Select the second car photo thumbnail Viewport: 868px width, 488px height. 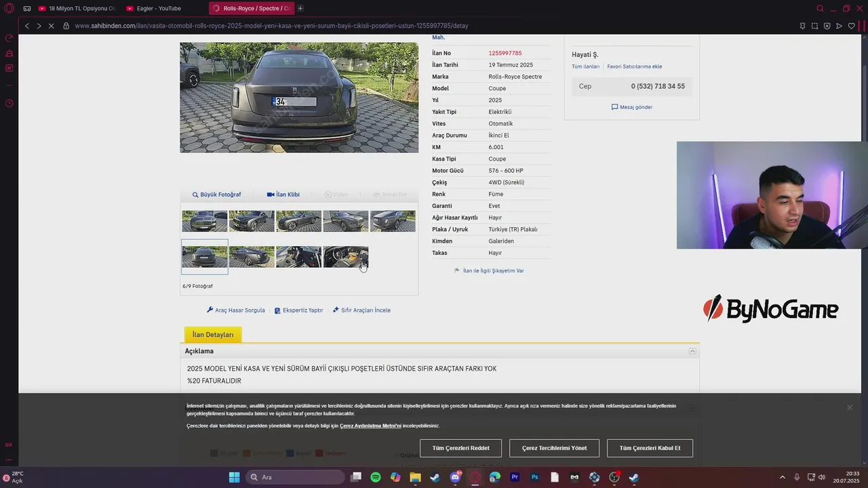(252, 221)
